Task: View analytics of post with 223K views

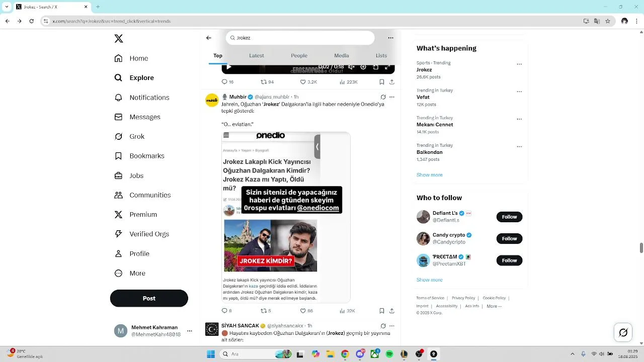Action: (x=349, y=82)
